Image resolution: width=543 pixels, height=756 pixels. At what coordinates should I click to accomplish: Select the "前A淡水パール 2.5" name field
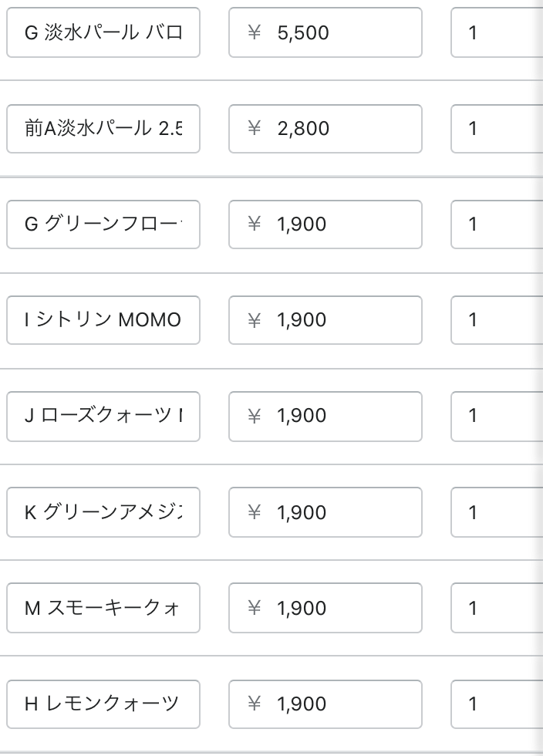tap(103, 128)
